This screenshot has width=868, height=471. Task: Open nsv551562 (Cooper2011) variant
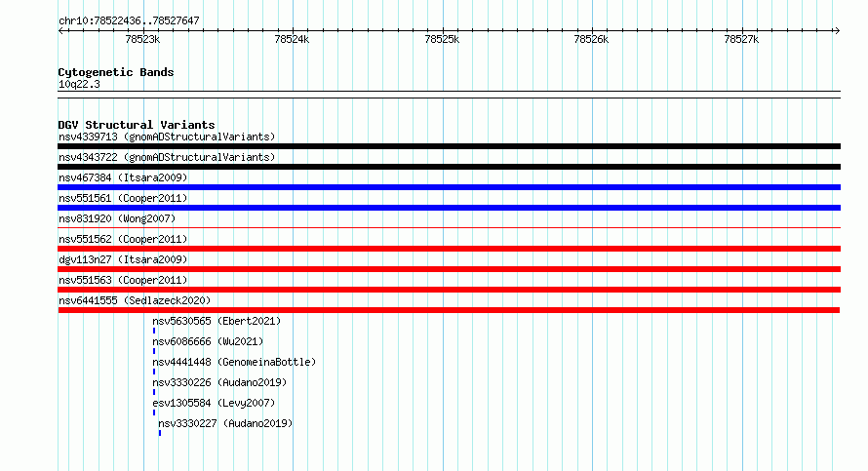click(123, 239)
